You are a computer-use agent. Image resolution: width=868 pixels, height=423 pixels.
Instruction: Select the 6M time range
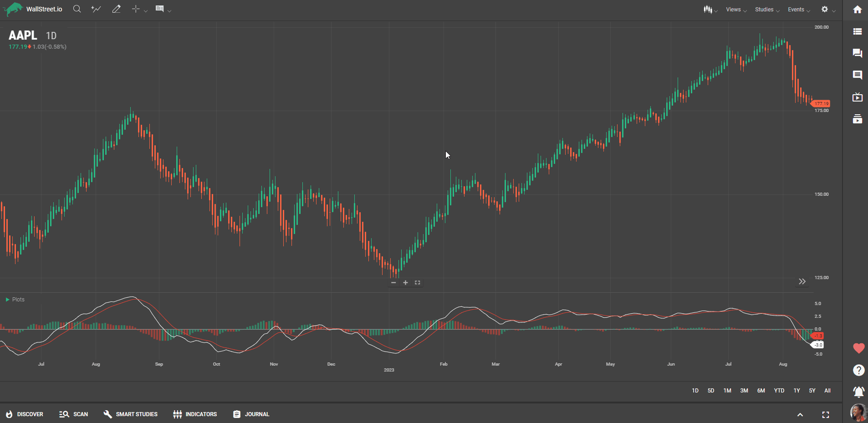761,391
